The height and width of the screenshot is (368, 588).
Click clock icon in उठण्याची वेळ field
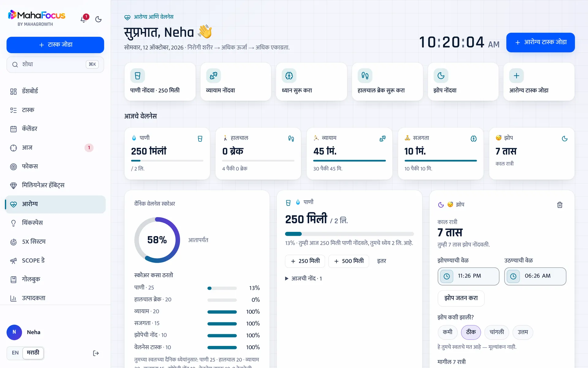point(513,276)
